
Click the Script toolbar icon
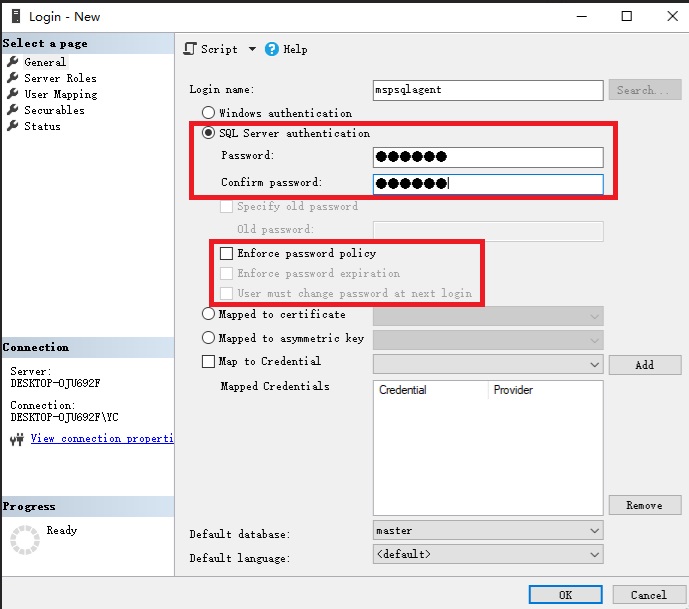tap(190, 49)
